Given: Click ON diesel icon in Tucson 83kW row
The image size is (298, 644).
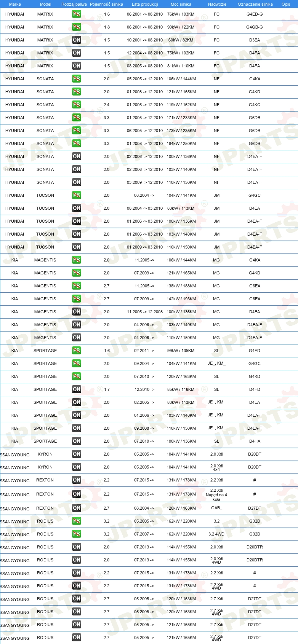Looking at the screenshot, I should (x=77, y=208).
